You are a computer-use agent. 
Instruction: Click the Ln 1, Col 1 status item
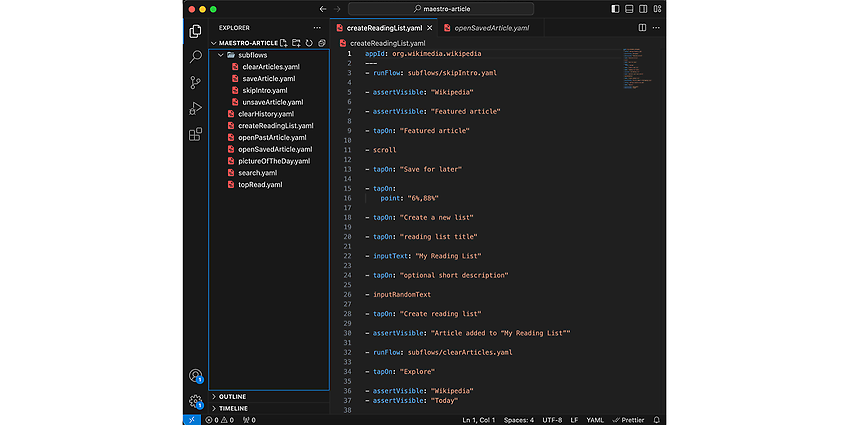tap(479, 420)
